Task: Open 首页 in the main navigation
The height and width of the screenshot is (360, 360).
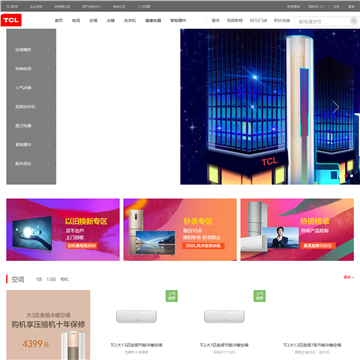Action: tap(59, 20)
